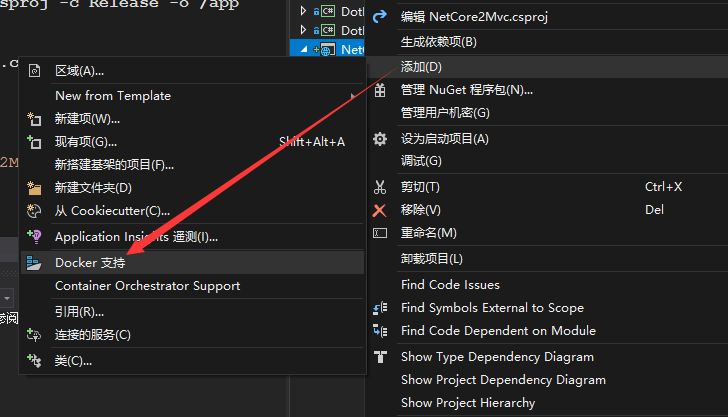The image size is (728, 417).
Task: Click the Existing Item (现有项) icon
Action: point(34,142)
